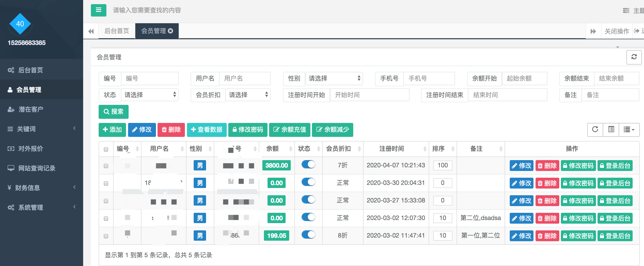
Task: Open the 关闭操作 tab actions menu
Action: pos(617,31)
